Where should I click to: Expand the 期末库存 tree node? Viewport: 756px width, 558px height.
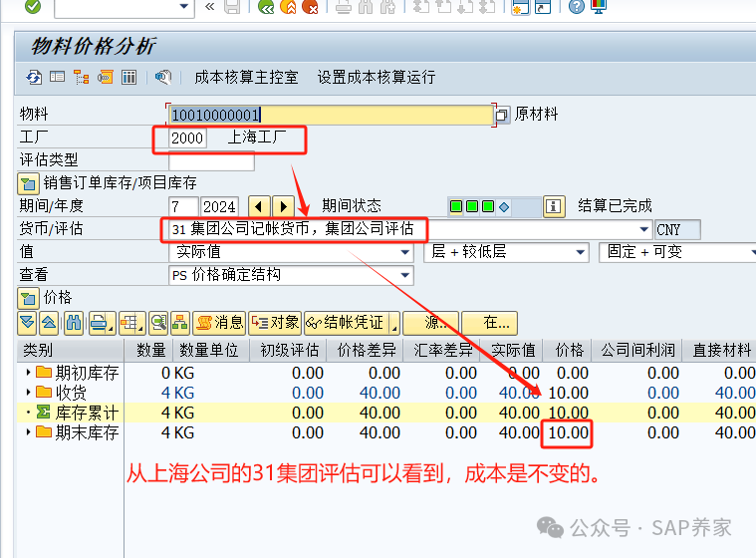tap(29, 432)
